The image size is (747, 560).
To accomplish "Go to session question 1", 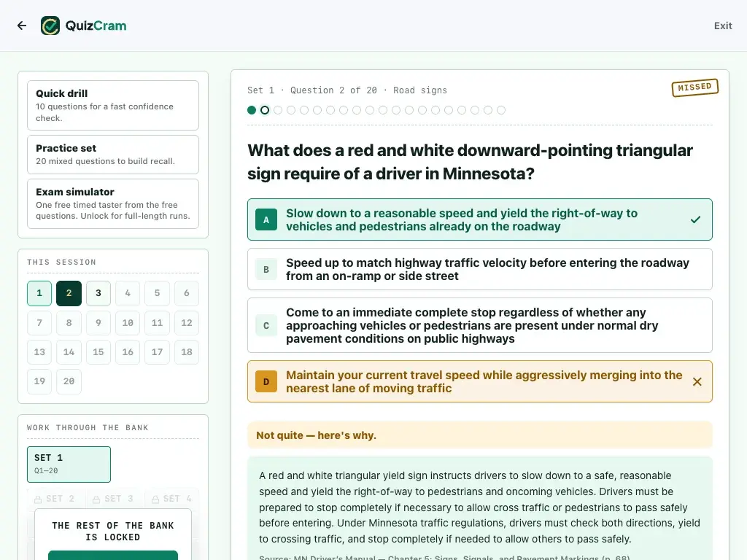I will (39, 293).
